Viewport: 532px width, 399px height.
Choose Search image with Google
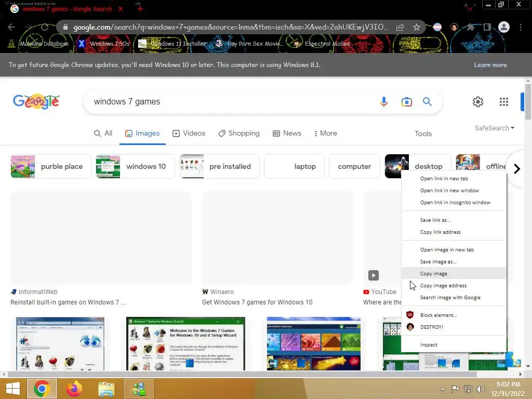click(454, 297)
